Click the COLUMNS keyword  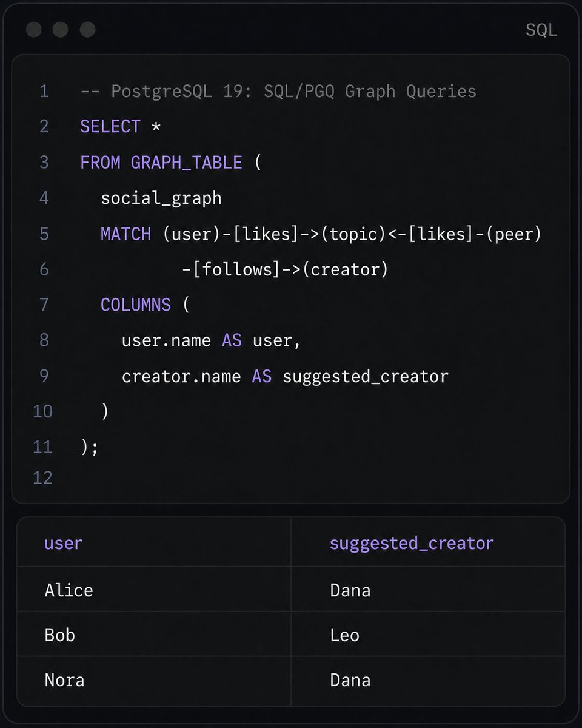pyautogui.click(x=136, y=305)
